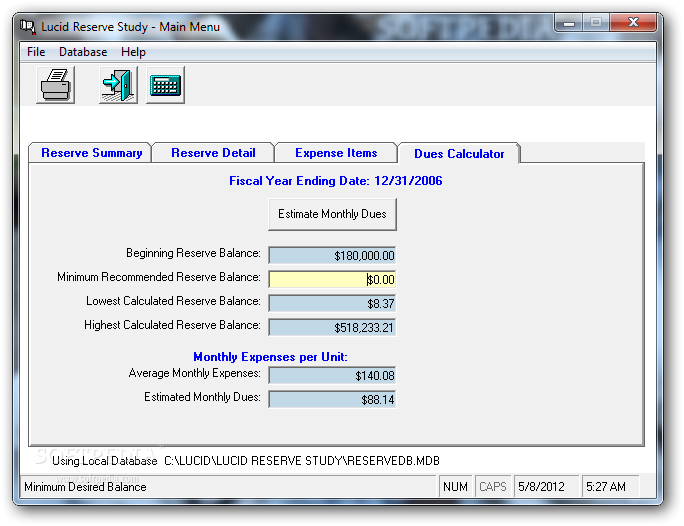Open the calculator toolbar icon
The image size is (684, 526).
(165, 85)
